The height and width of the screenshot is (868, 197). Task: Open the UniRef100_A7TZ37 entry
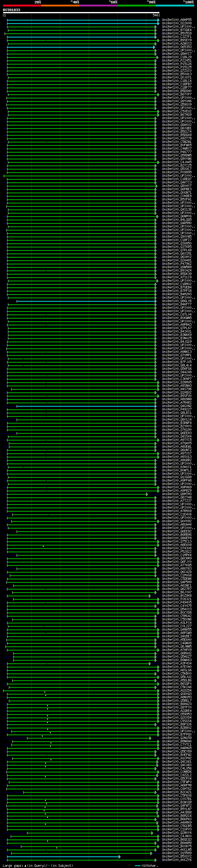coord(177,501)
